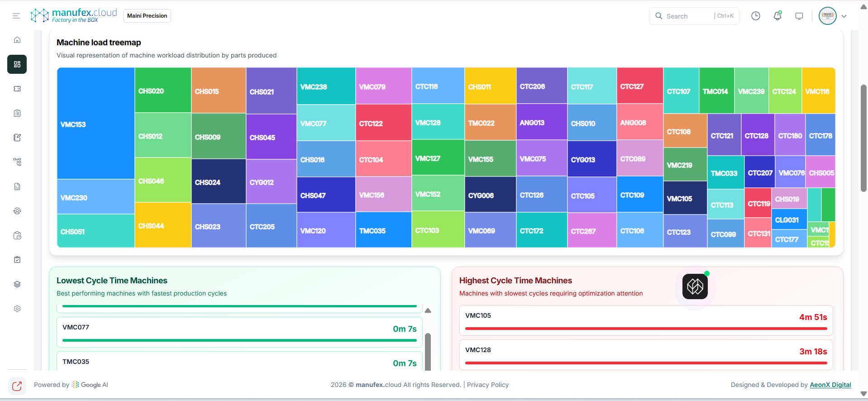
Task: Click the CHS024 dark blue treemap tile
Action: 219,181
